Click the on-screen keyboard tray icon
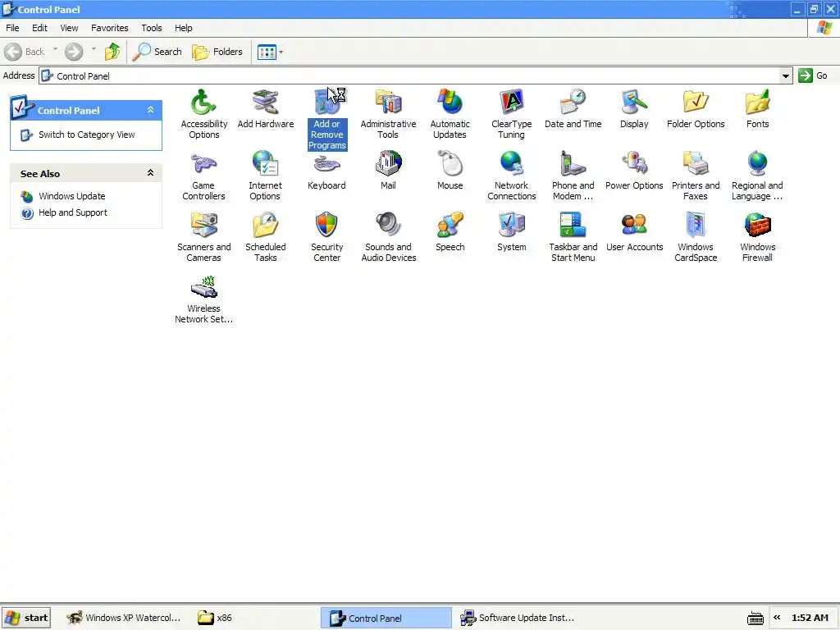 [756, 619]
